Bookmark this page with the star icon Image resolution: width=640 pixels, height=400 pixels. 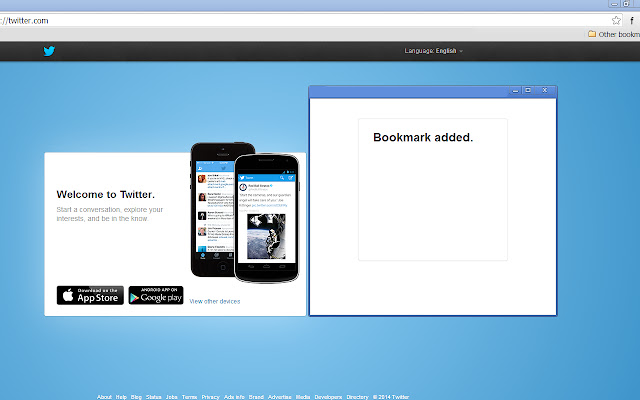[616, 20]
